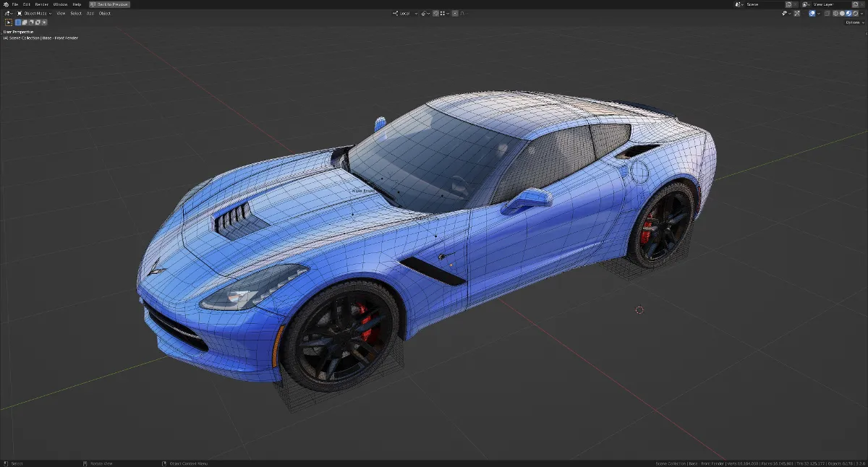Viewport: 868px width, 467px height.
Task: Toggle proportional editing
Action: pyautogui.click(x=456, y=13)
